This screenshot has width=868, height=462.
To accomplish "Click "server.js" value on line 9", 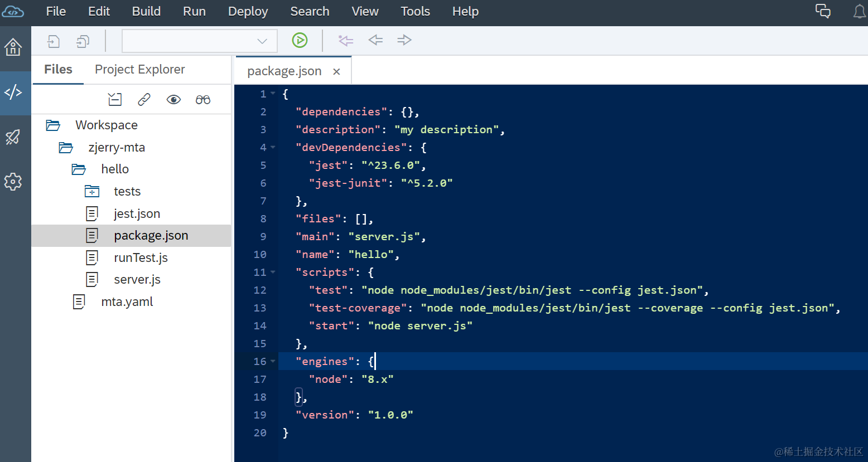I will (x=384, y=236).
